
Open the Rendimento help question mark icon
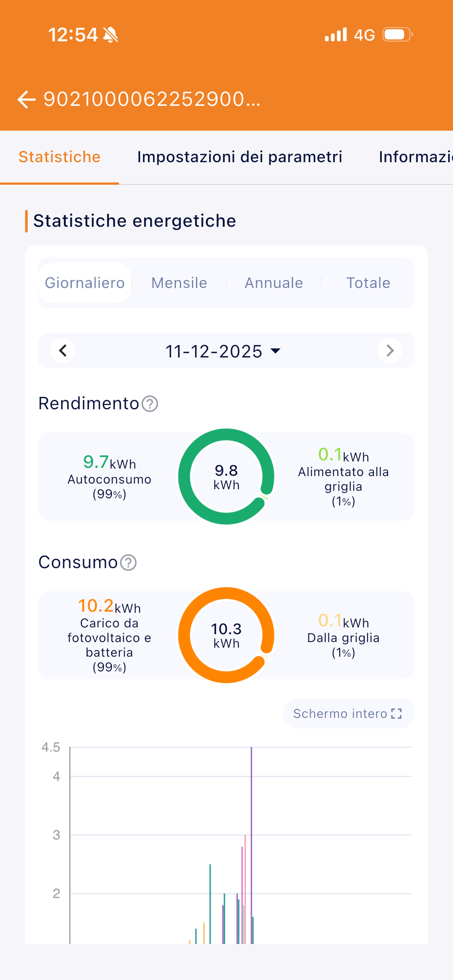point(150,404)
